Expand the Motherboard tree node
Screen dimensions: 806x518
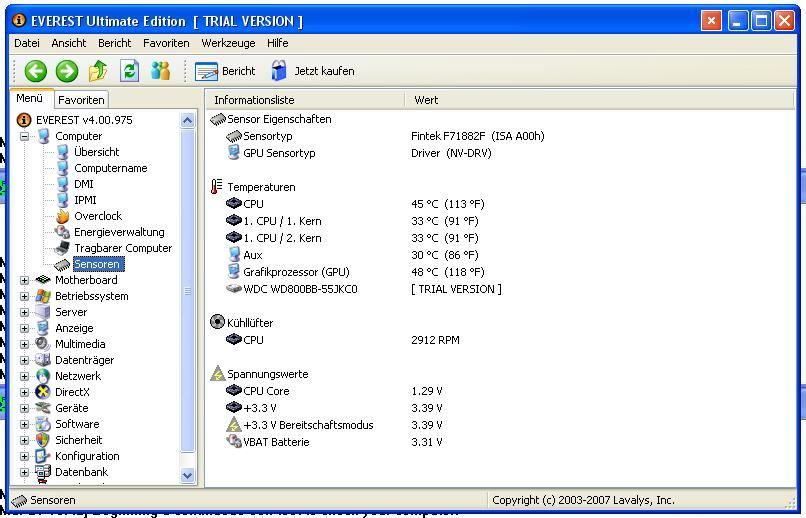click(24, 280)
